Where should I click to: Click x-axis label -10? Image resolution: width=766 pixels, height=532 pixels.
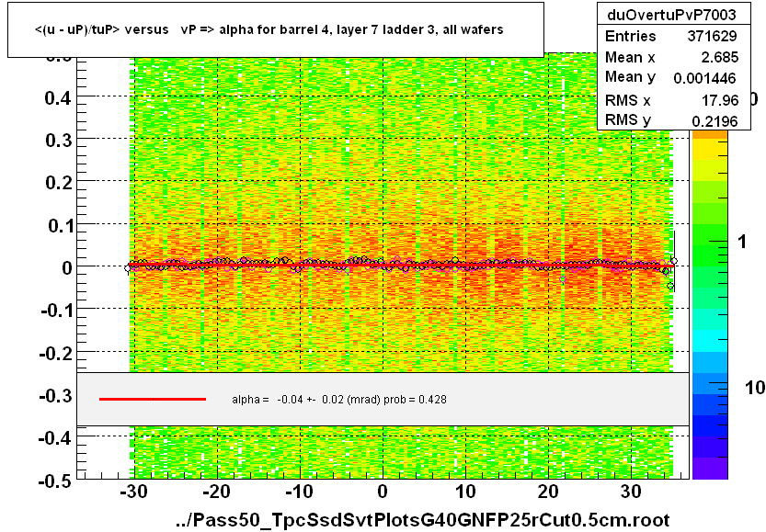click(299, 492)
